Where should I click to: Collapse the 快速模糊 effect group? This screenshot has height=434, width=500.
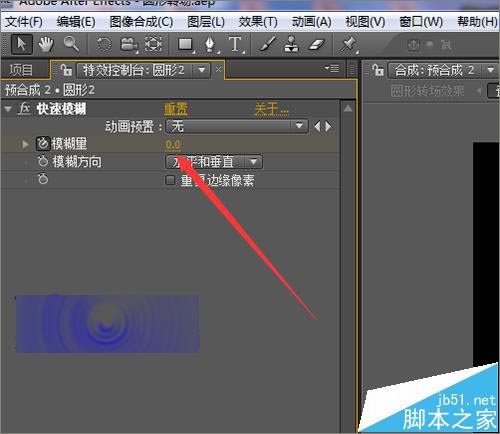tap(8, 109)
